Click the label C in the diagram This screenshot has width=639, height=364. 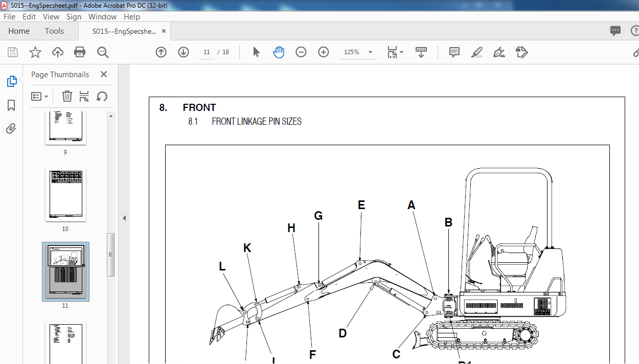point(396,354)
